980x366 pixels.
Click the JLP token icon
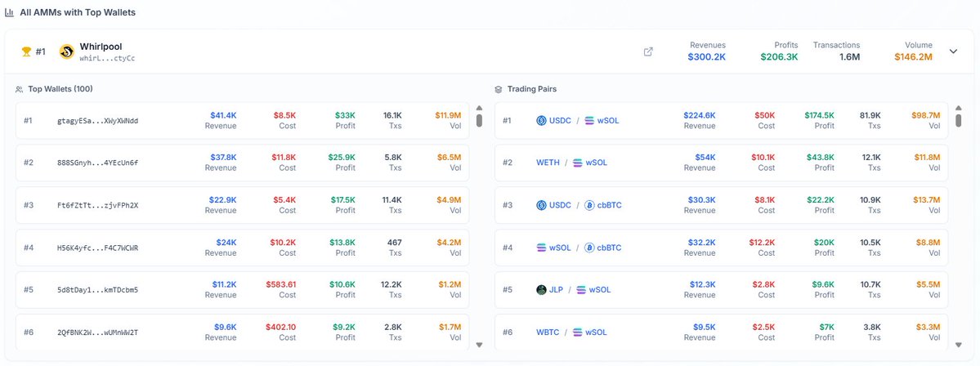pos(541,290)
